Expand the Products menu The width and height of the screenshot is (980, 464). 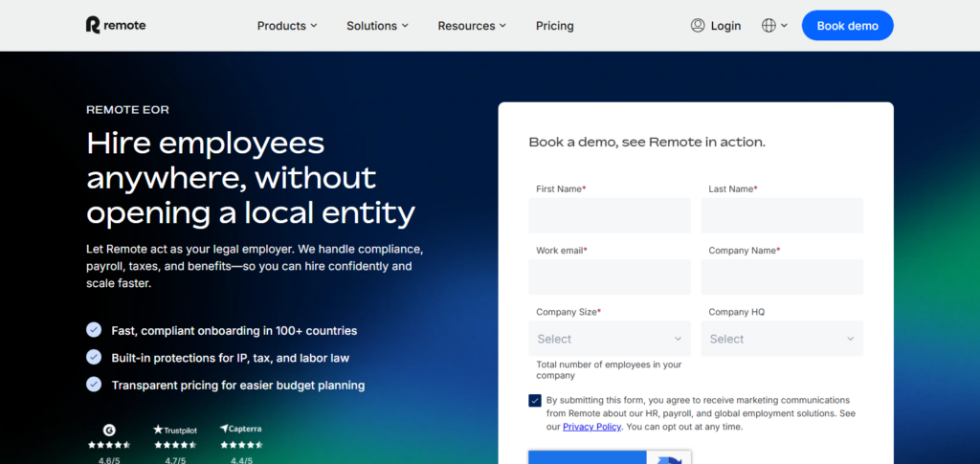[x=287, y=26]
